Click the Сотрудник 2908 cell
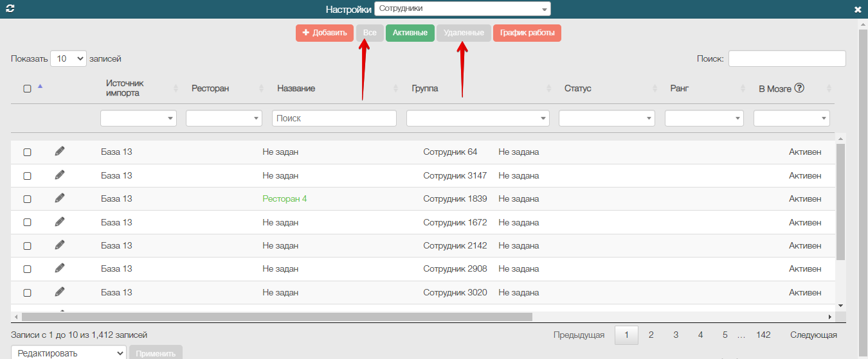 coord(455,268)
